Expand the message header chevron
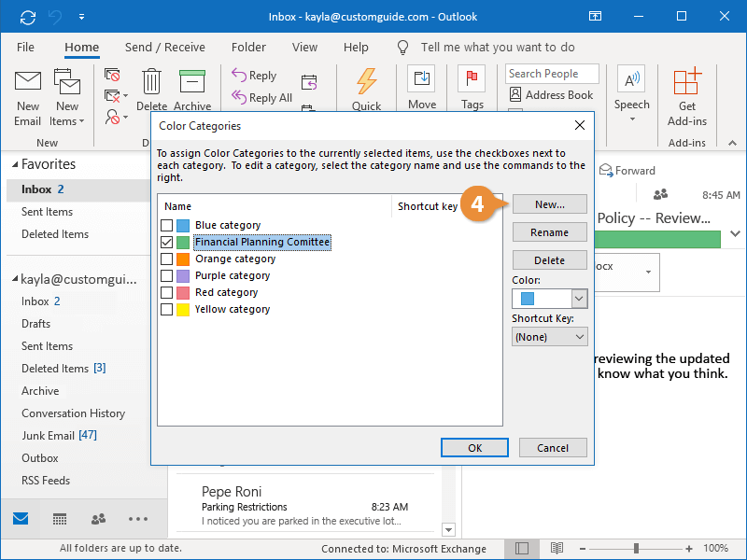The width and height of the screenshot is (747, 560). tap(735, 234)
